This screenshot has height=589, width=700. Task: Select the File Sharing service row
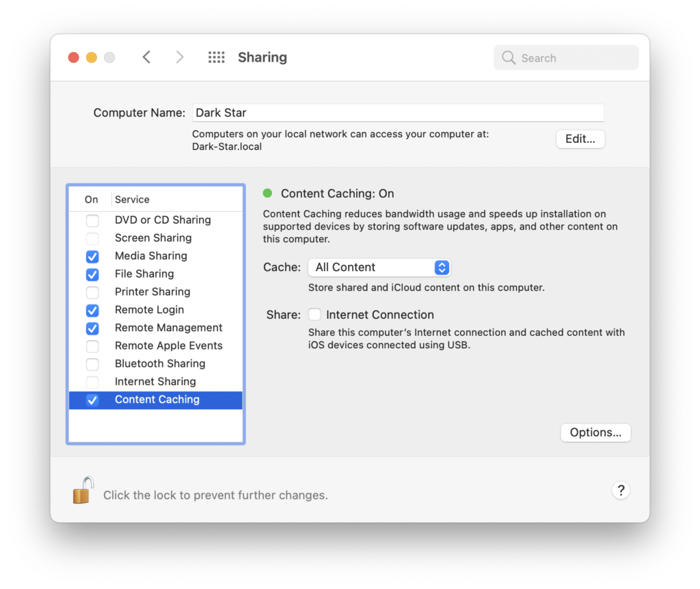(x=155, y=274)
